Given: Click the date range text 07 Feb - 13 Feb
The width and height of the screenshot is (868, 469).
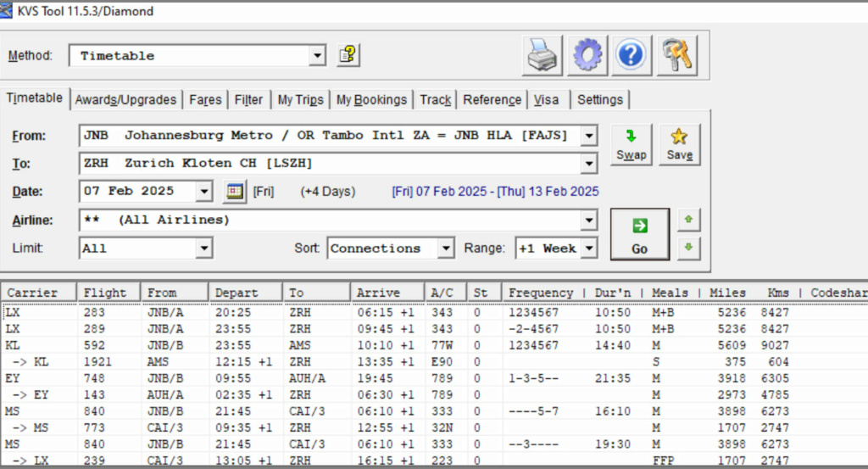Looking at the screenshot, I should tap(495, 192).
